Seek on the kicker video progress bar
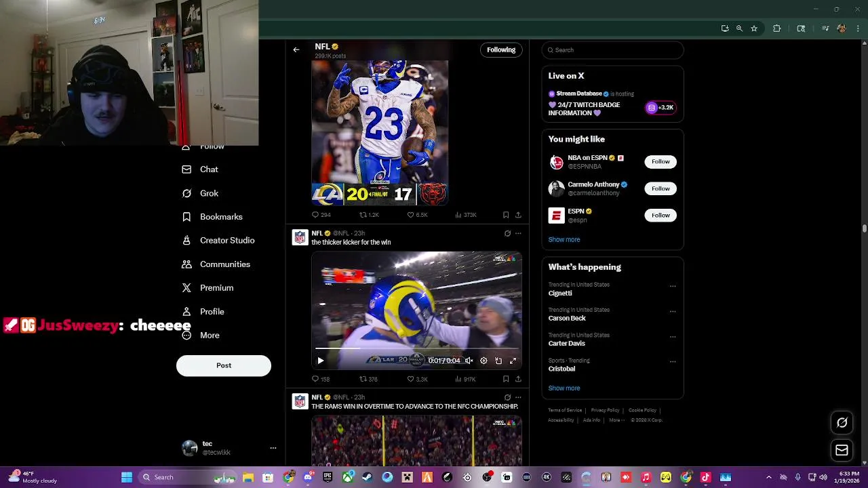The width and height of the screenshot is (868, 488). (x=416, y=349)
